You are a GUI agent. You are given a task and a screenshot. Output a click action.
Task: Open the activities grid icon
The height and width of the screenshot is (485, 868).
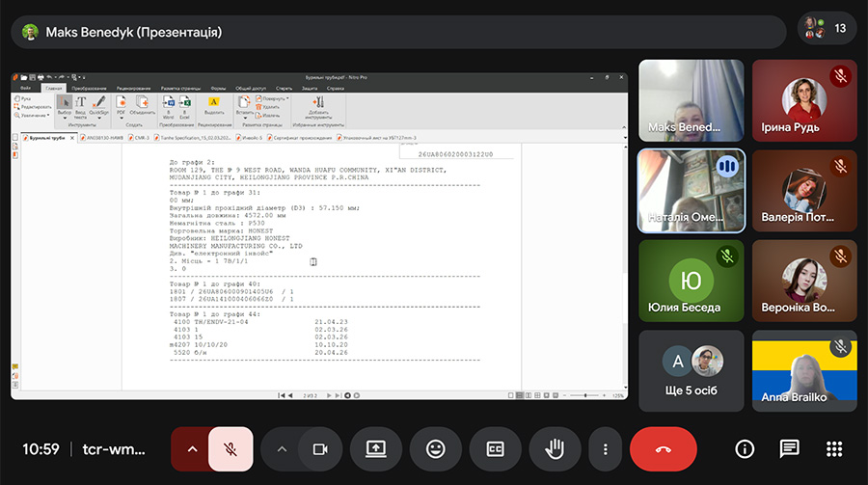point(834,449)
